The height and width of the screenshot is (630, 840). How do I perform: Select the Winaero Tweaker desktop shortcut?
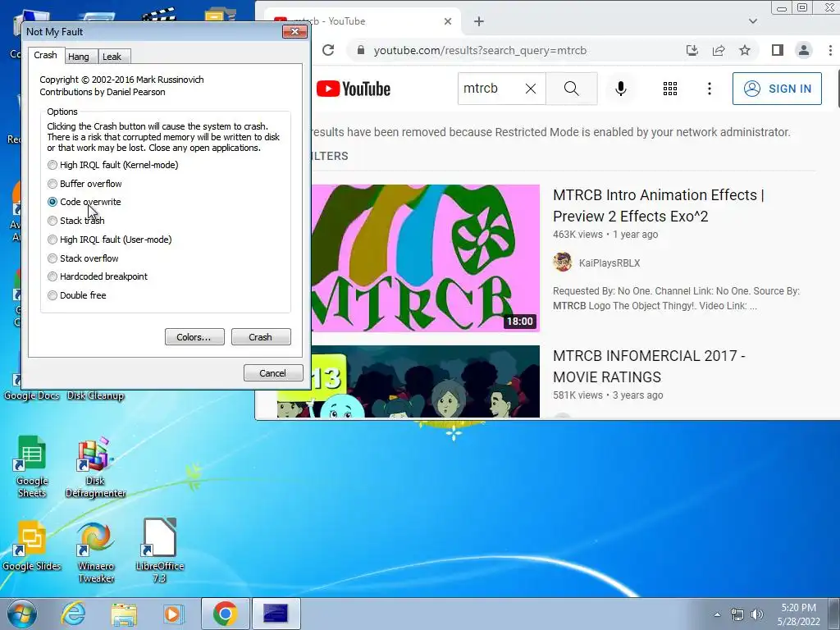95,552
